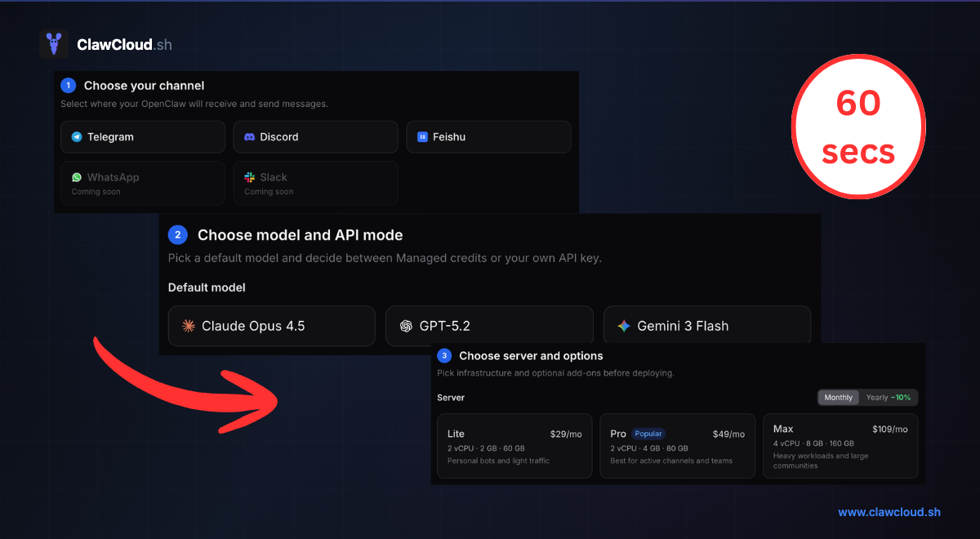Image resolution: width=980 pixels, height=539 pixels.
Task: Click the Slack icon
Action: pyautogui.click(x=250, y=177)
